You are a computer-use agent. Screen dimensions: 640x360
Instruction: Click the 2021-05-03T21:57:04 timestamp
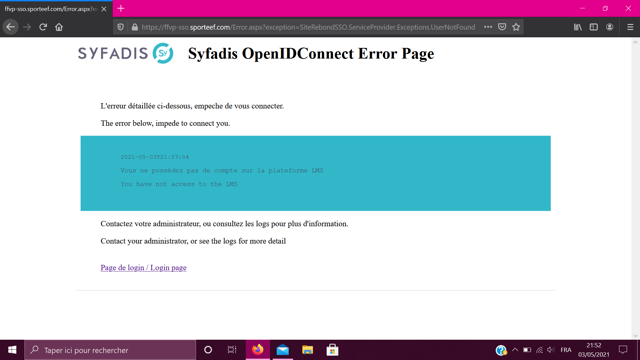(154, 157)
